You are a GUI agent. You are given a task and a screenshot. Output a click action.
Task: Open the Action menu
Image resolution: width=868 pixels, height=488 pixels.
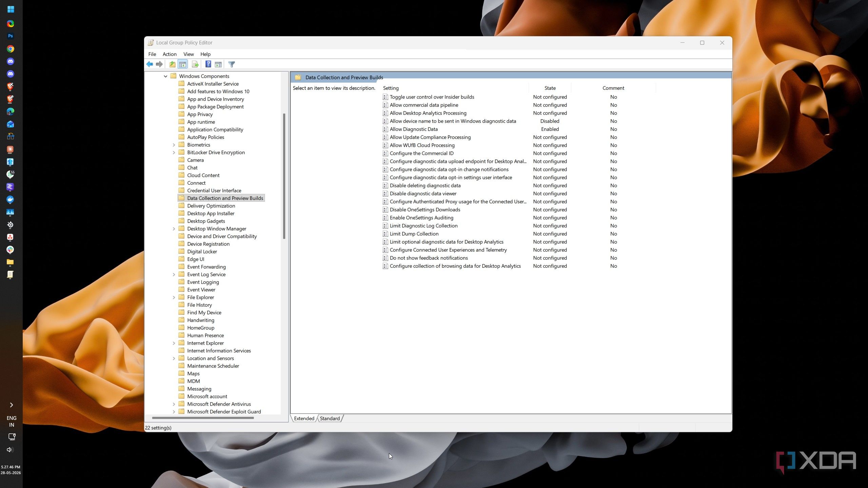coord(170,54)
